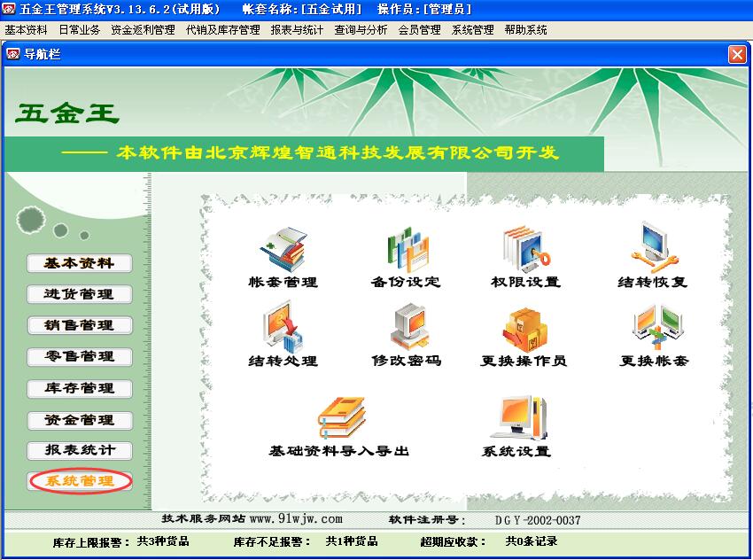Click the 结转处理 label text

[x=283, y=361]
